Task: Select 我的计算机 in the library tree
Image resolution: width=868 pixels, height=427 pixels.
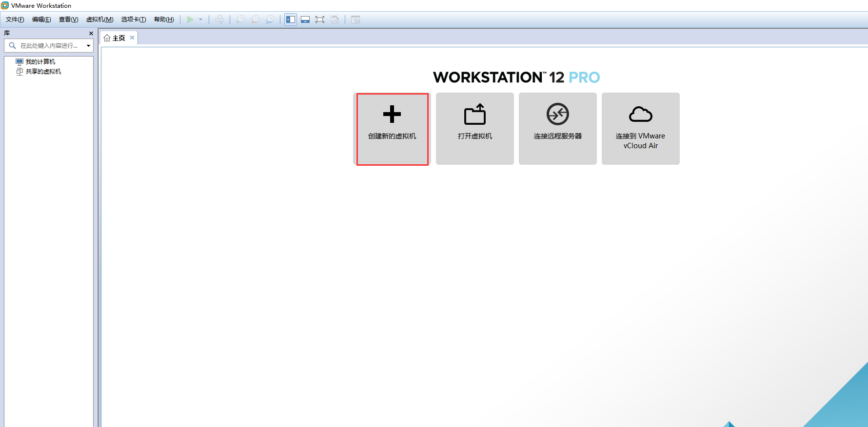Action: tap(40, 62)
